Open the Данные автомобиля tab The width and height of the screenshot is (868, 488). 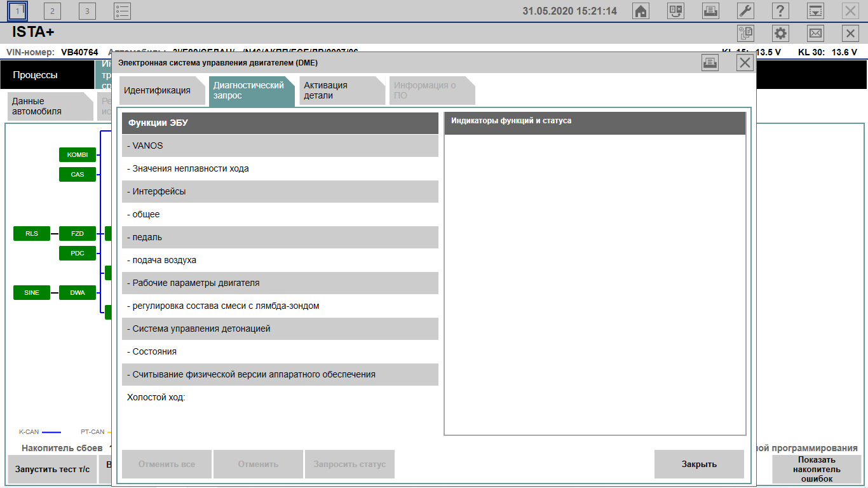tap(50, 106)
